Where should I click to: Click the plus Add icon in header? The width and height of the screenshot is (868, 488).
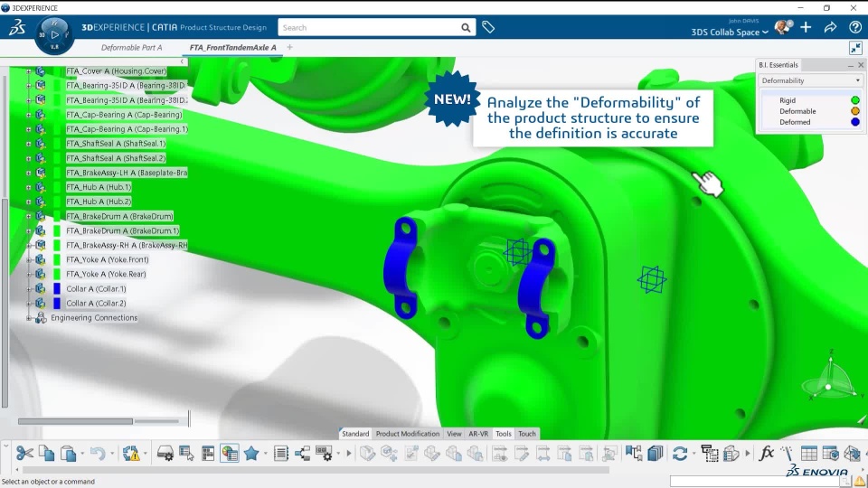point(806,27)
